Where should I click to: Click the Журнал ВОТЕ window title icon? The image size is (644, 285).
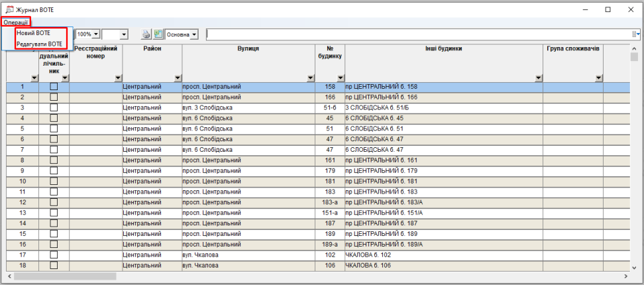pos(9,9)
